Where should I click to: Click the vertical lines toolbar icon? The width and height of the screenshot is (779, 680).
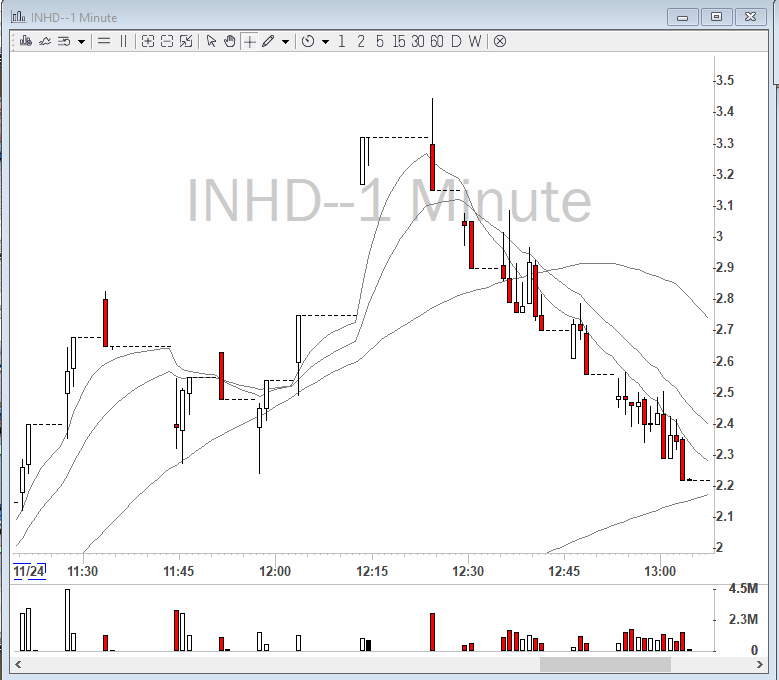tap(124, 41)
